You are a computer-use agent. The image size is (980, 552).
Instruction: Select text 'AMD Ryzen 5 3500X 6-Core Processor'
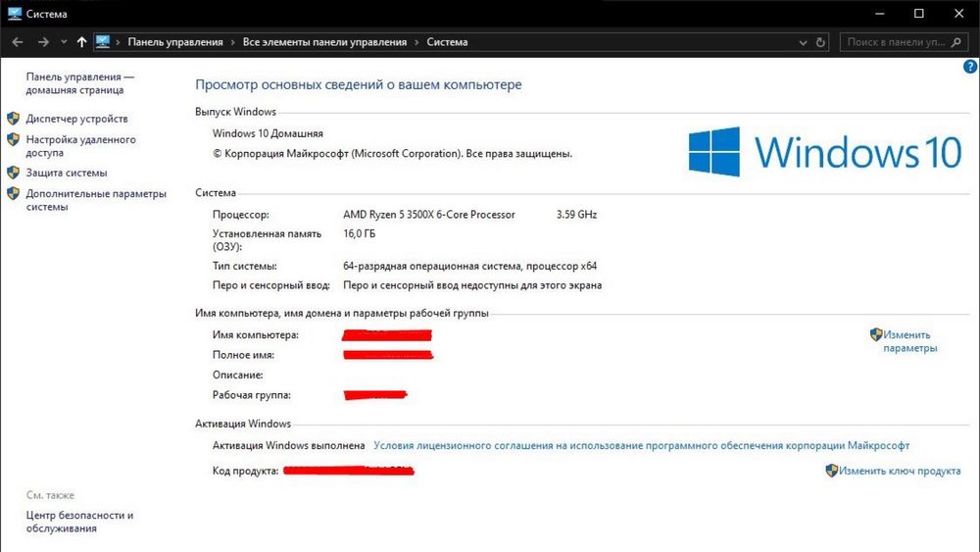click(429, 215)
